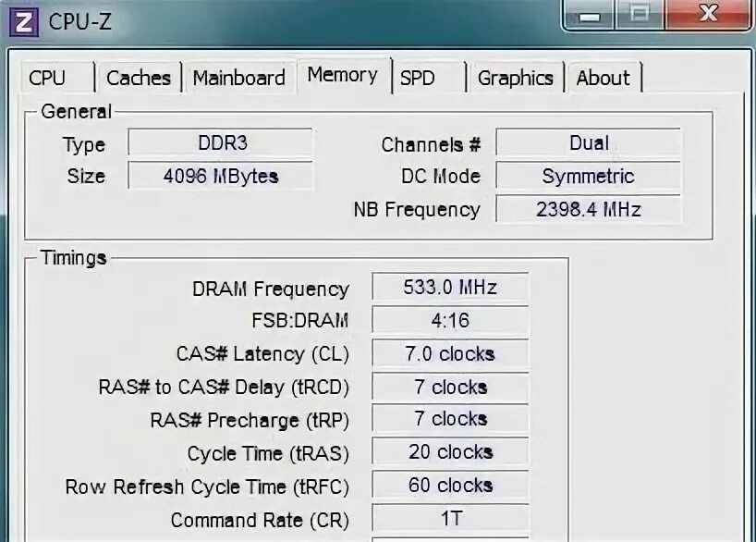Click the RAS# Precharge (tRP) label

[250, 421]
